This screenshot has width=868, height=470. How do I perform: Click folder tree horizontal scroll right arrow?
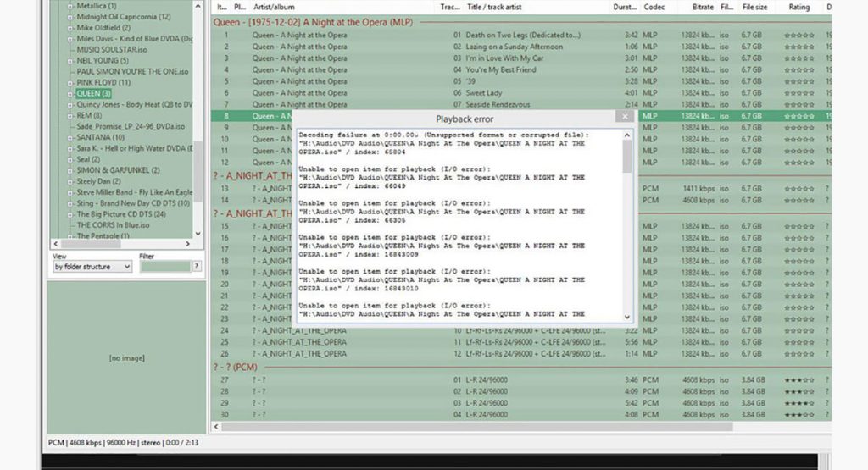tap(187, 244)
